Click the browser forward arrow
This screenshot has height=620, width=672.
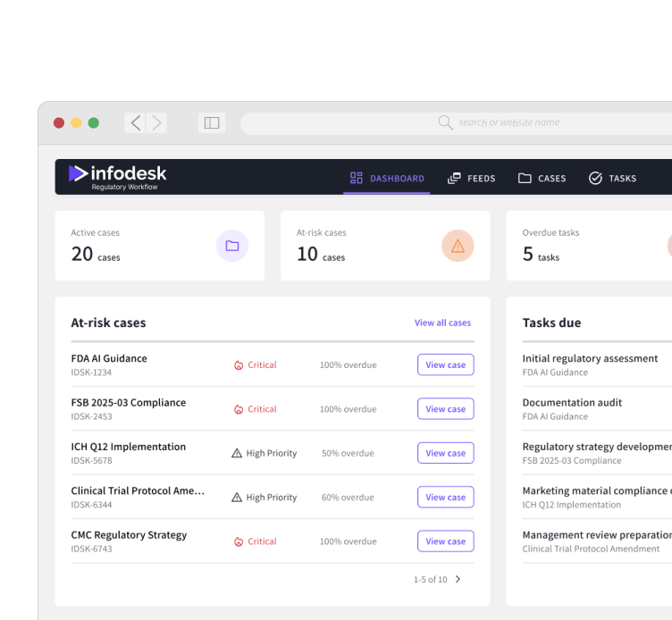point(157,123)
